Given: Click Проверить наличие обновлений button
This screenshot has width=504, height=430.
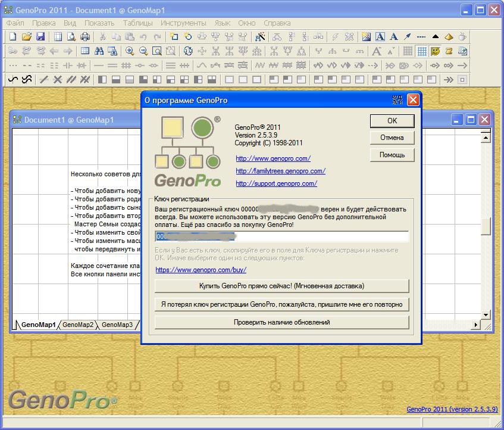Looking at the screenshot, I should click(x=282, y=322).
